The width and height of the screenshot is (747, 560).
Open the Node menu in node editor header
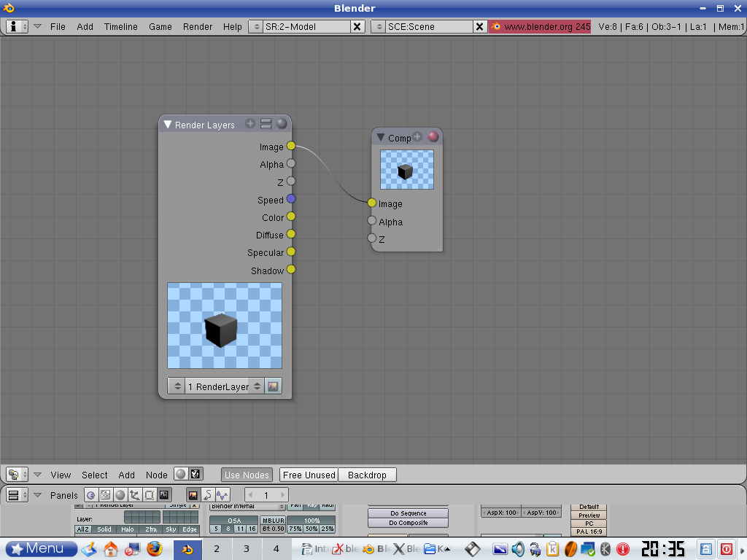pos(156,475)
